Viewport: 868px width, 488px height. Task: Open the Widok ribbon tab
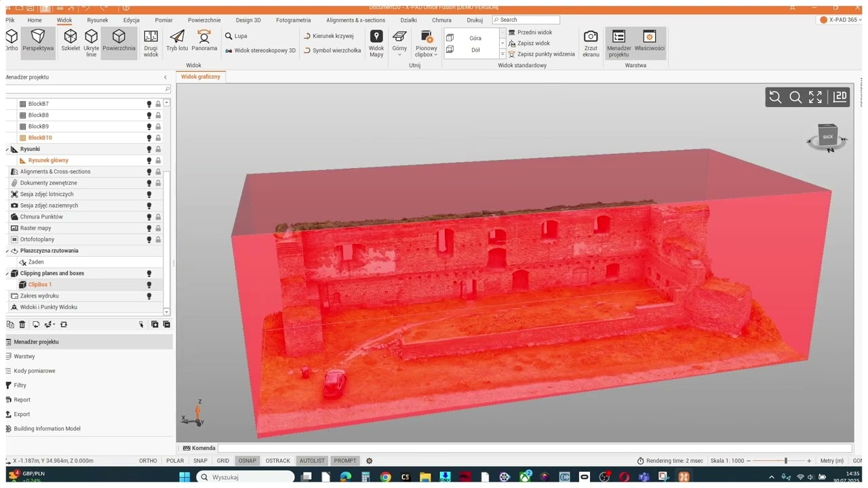[64, 20]
